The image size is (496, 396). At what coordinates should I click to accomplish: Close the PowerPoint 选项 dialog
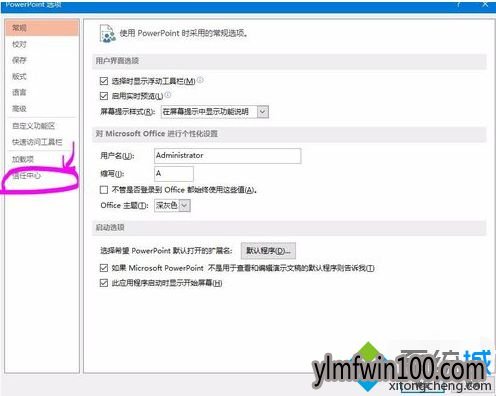point(485,4)
